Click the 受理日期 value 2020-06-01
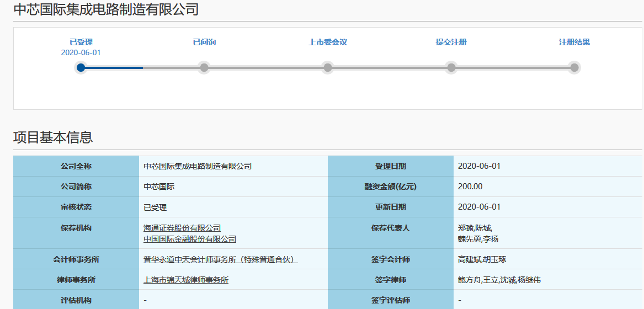 point(480,167)
